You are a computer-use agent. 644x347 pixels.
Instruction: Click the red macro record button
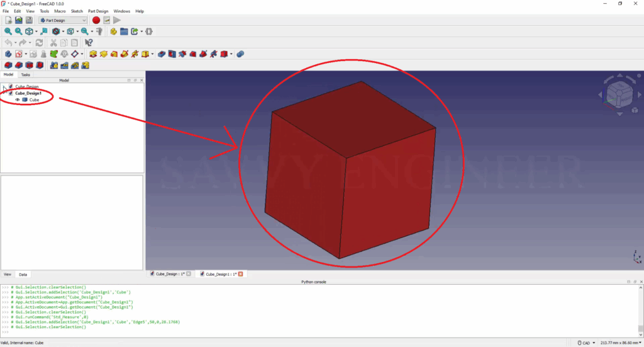[96, 20]
